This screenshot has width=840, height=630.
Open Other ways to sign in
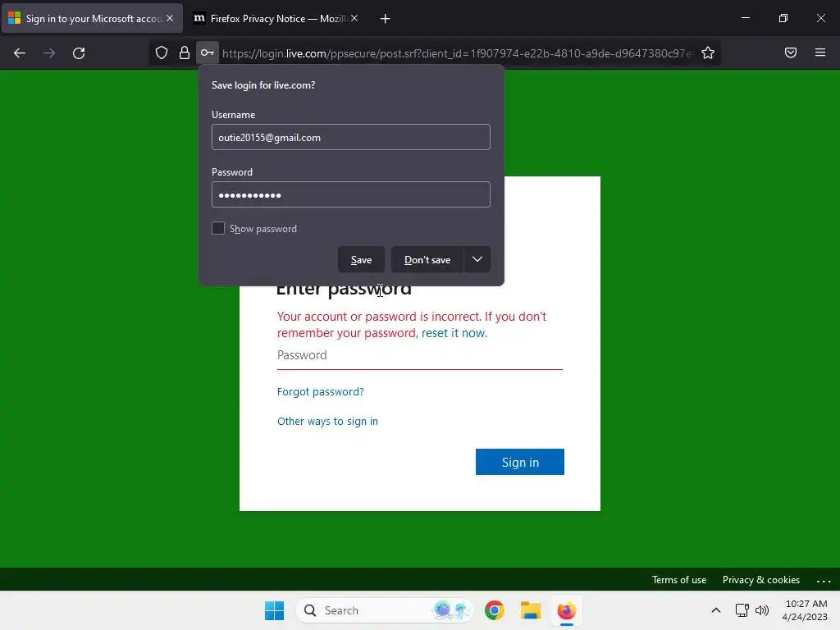[327, 421]
